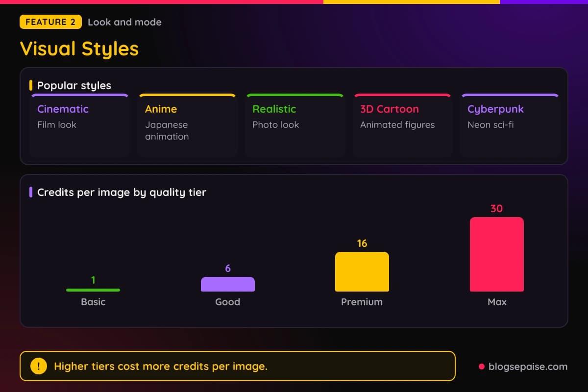Screen dimensions: 588x392
Task: Click the Premium axis label
Action: coord(362,302)
